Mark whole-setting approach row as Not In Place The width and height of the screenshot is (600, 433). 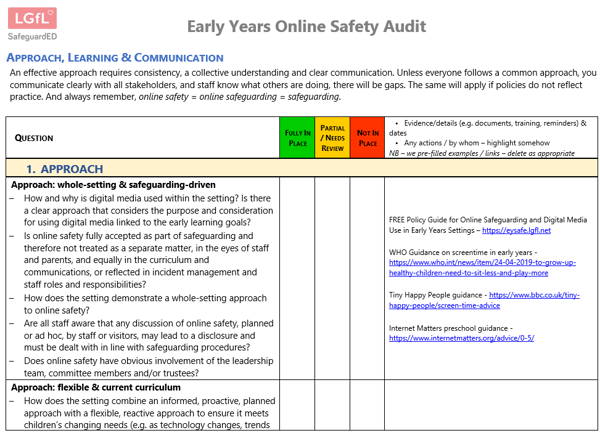click(367, 278)
